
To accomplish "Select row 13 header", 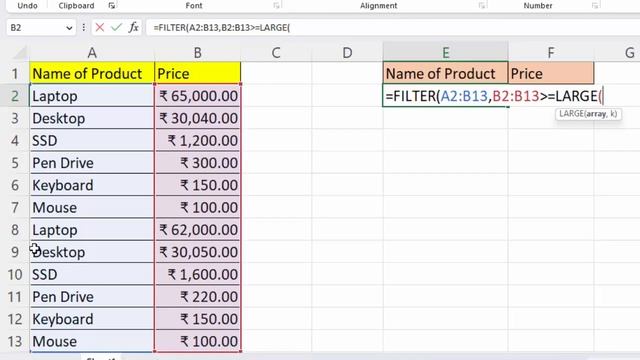I will tap(15, 341).
